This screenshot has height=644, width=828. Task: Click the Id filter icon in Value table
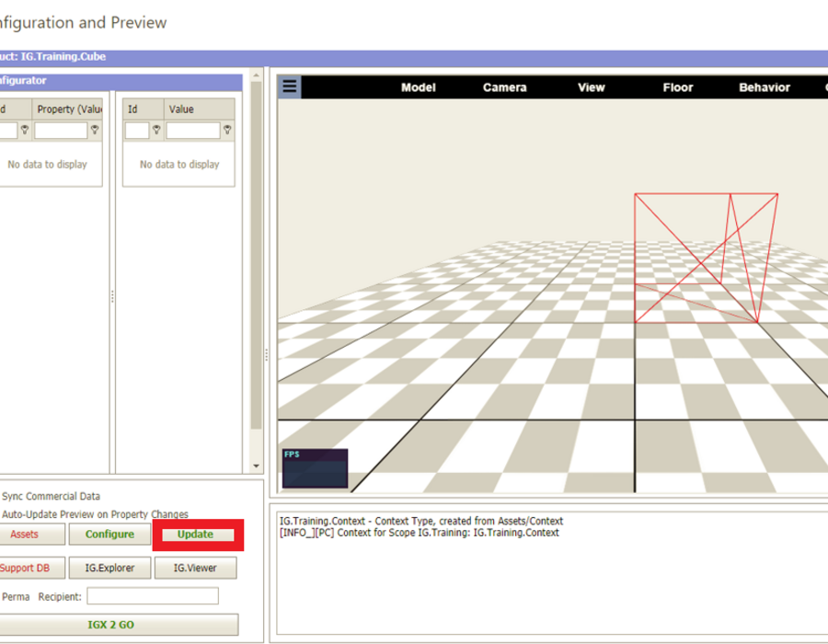156,130
